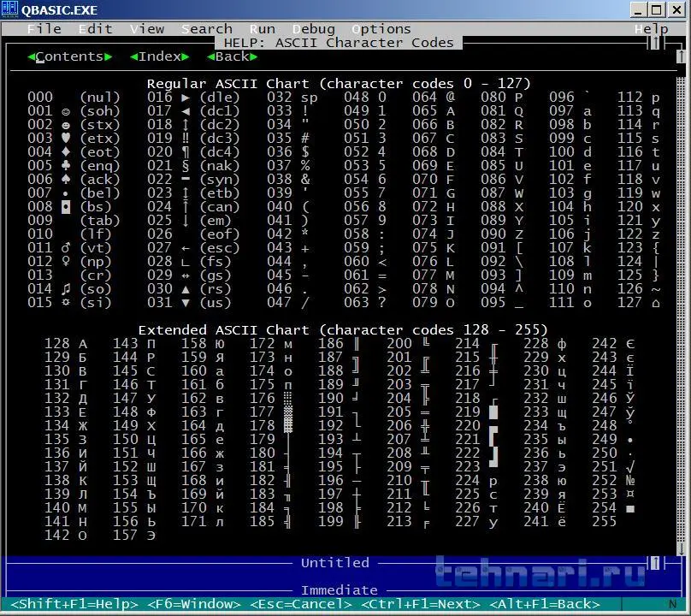Follow the Contents help link
This screenshot has width=691, height=616.
[69, 56]
